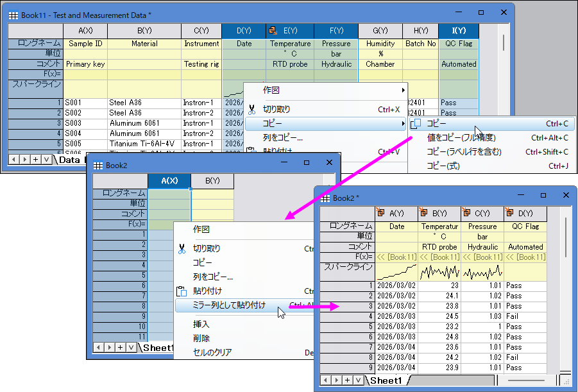The height and width of the screenshot is (392, 578).
Task: Click the add sheet plus button in back Book2
Action: [120, 347]
